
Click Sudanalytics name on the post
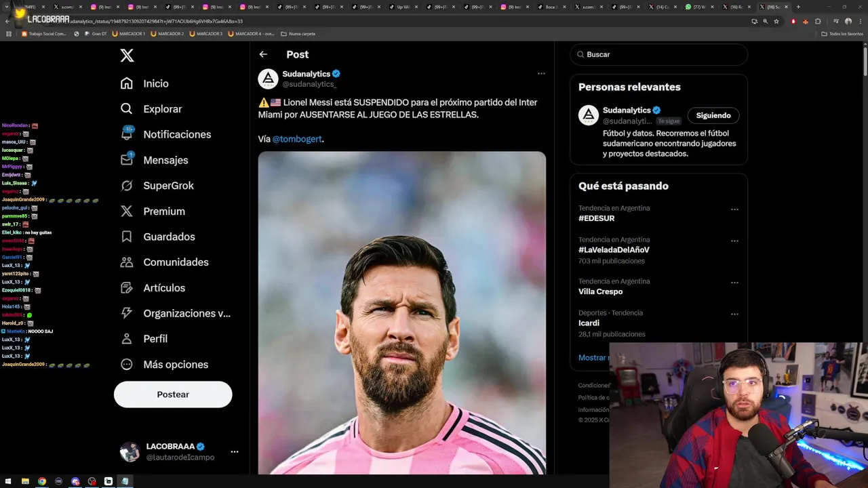coord(307,74)
